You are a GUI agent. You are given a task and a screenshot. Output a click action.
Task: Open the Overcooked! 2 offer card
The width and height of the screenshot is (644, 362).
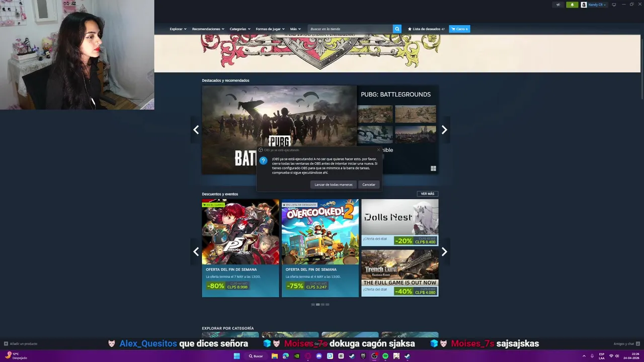pyautogui.click(x=320, y=248)
